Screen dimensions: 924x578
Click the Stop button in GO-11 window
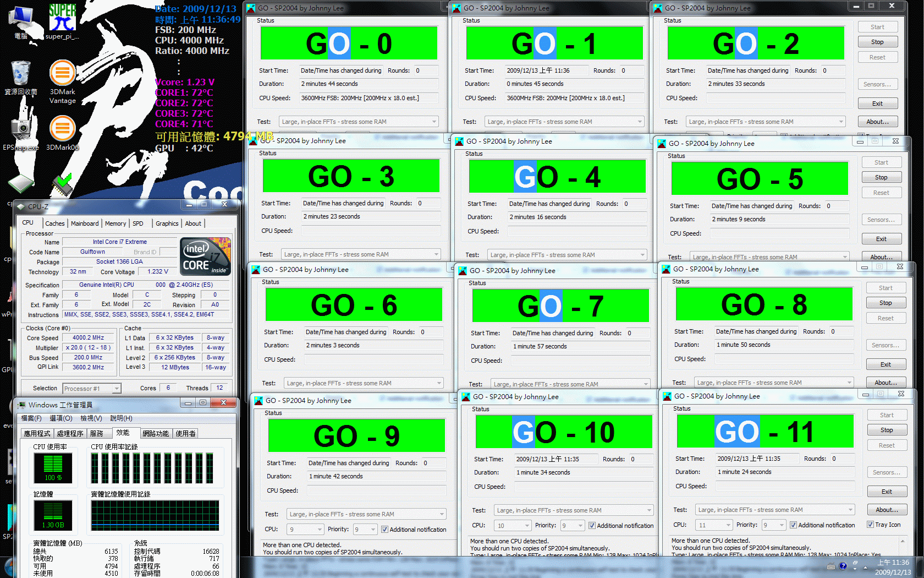pyautogui.click(x=887, y=430)
